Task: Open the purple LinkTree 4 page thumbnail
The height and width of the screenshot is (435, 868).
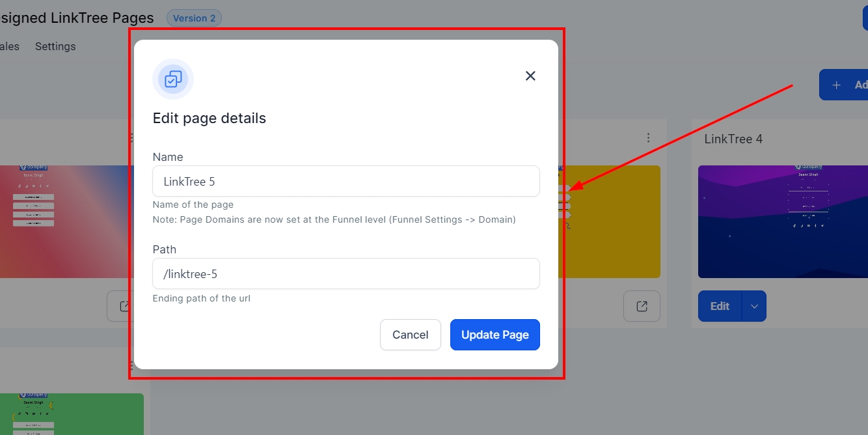Action: tap(783, 221)
